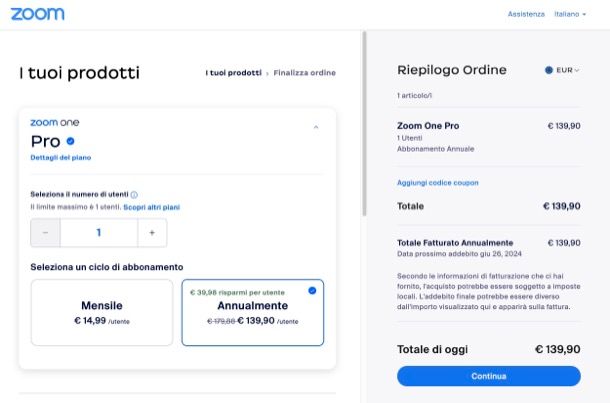This screenshot has height=403, width=610.
Task: Select the Annualmente subscription cycle
Action: pos(252,312)
